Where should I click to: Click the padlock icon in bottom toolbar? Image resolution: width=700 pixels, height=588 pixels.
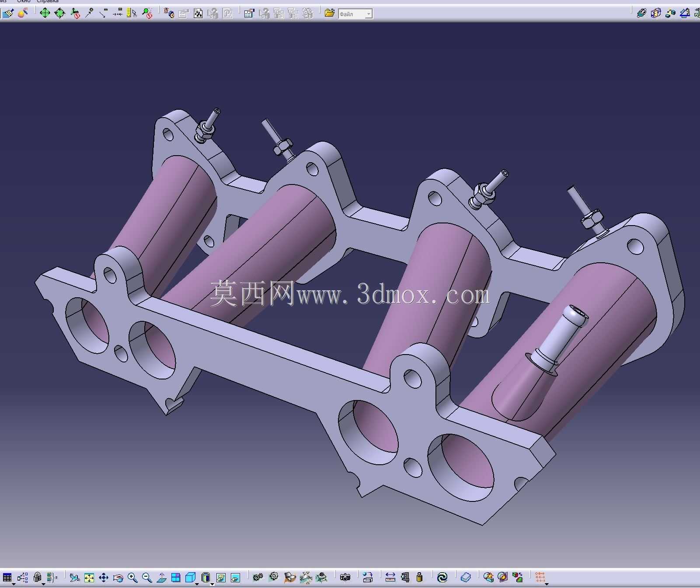point(37,578)
